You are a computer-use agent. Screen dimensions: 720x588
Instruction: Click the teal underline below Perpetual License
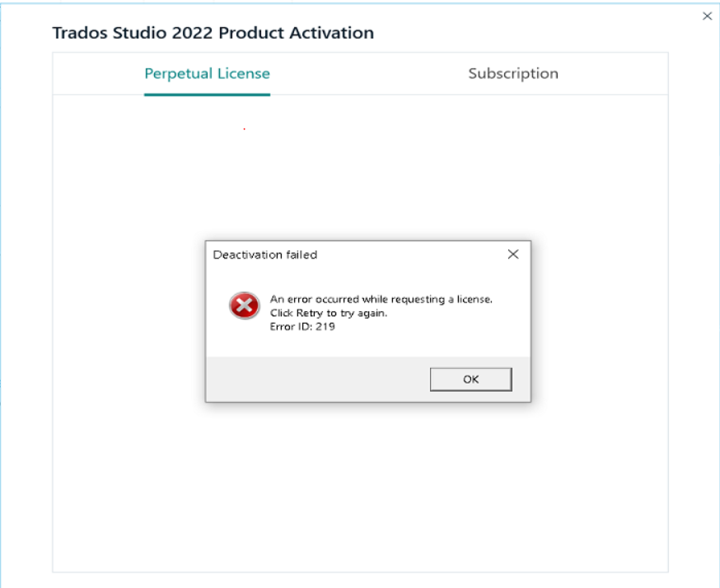207,93
